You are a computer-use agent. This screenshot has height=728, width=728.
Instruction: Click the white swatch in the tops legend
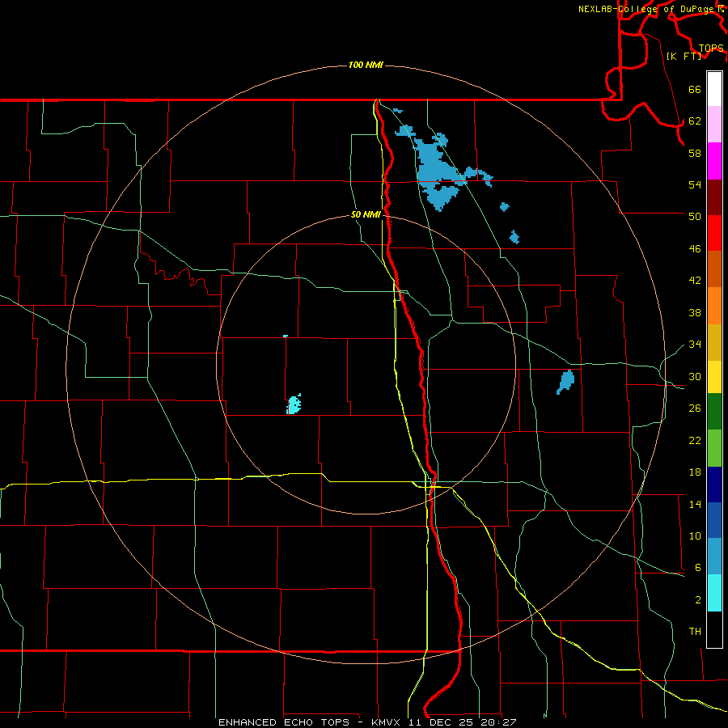[714, 89]
